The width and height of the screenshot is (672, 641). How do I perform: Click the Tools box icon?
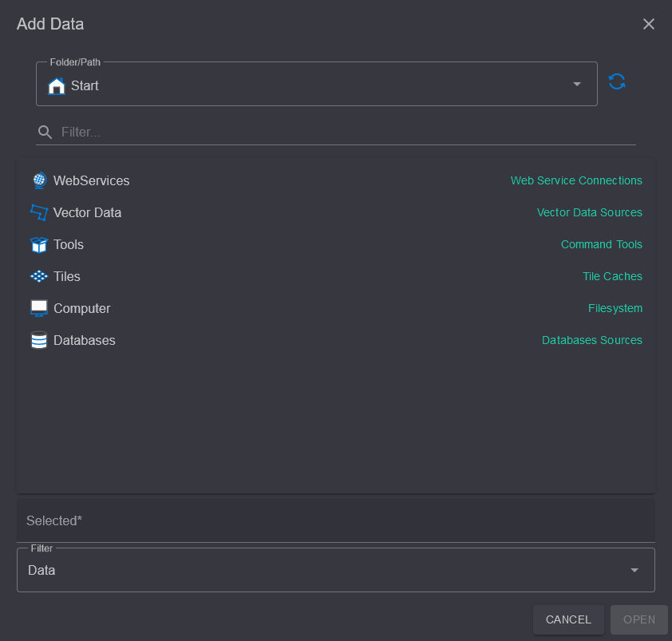(39, 244)
